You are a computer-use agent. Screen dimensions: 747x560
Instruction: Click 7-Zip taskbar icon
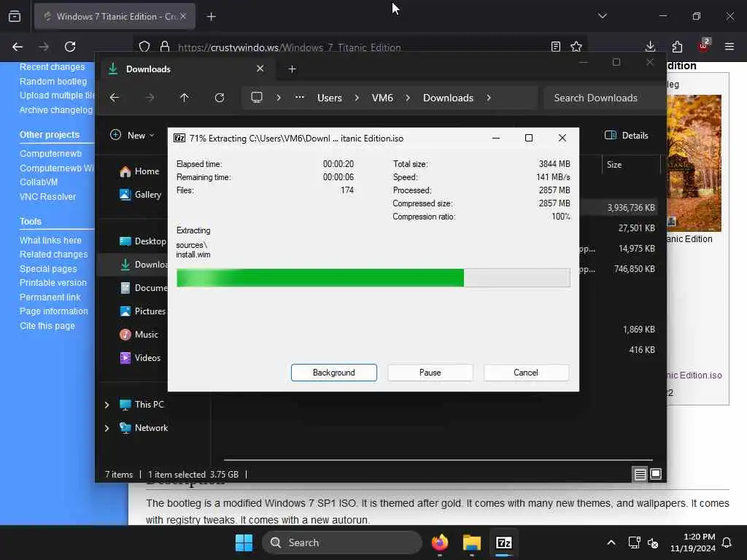click(503, 542)
